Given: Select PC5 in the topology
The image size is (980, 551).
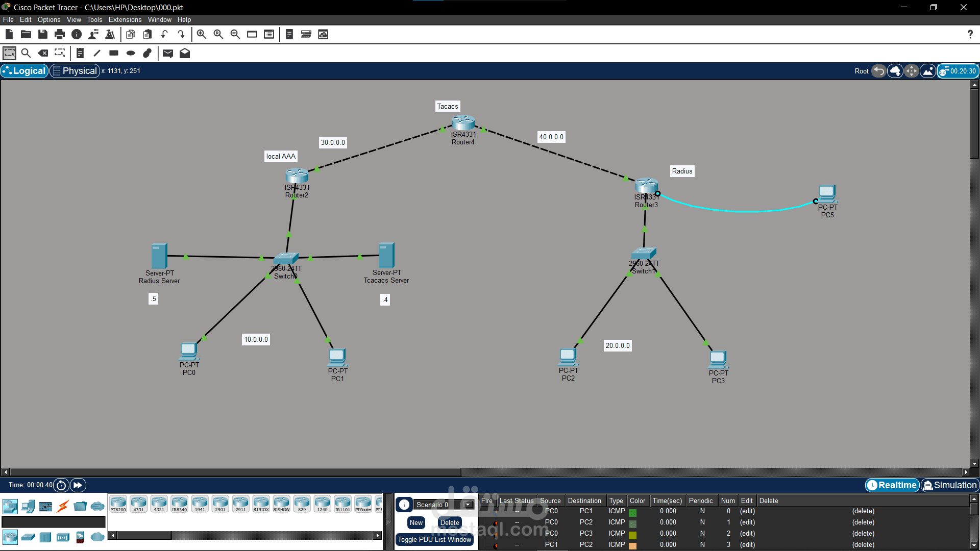Looking at the screenshot, I should click(x=827, y=194).
